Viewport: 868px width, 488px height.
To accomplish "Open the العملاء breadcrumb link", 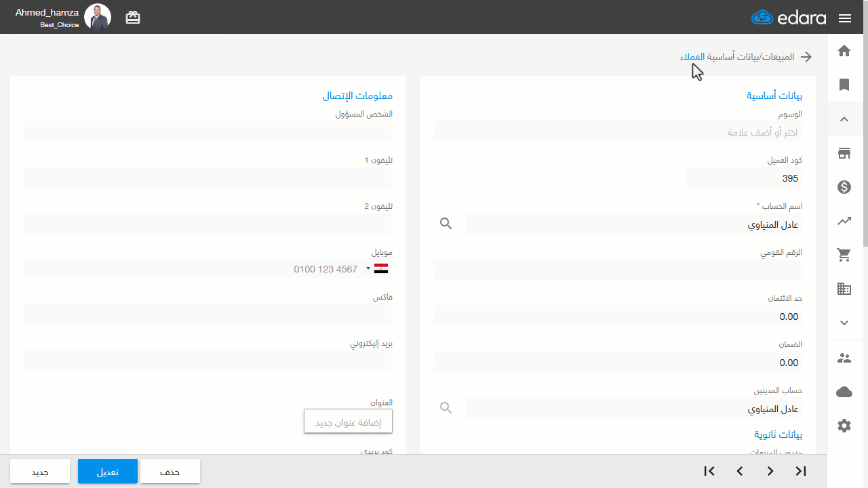I will point(692,57).
